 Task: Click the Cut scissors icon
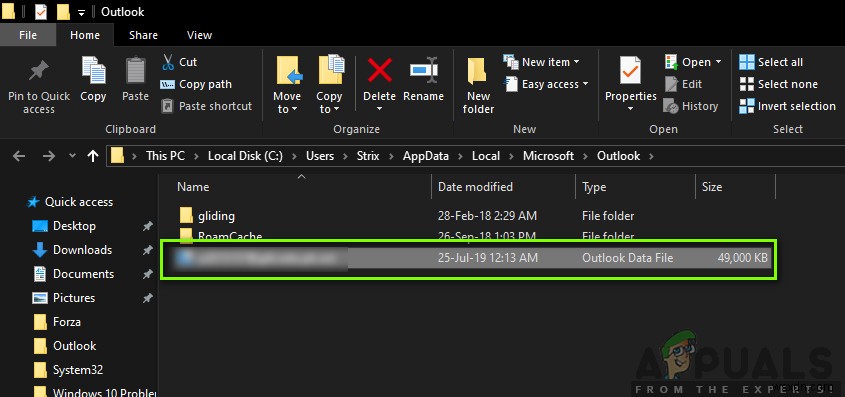(x=168, y=62)
